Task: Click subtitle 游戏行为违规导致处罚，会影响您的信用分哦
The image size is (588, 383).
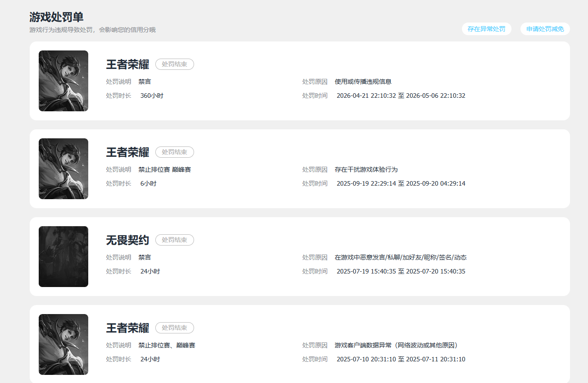Action: pos(92,30)
